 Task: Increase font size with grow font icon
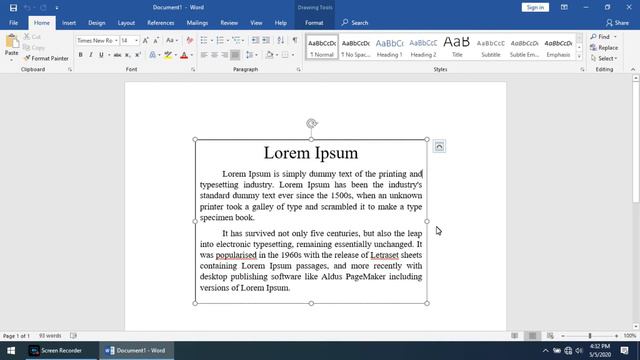[146, 40]
